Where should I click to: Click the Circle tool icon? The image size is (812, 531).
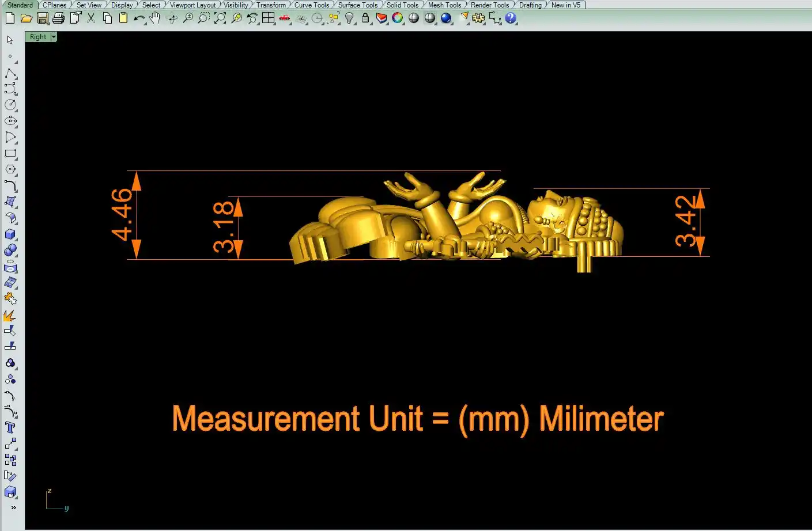(10, 105)
